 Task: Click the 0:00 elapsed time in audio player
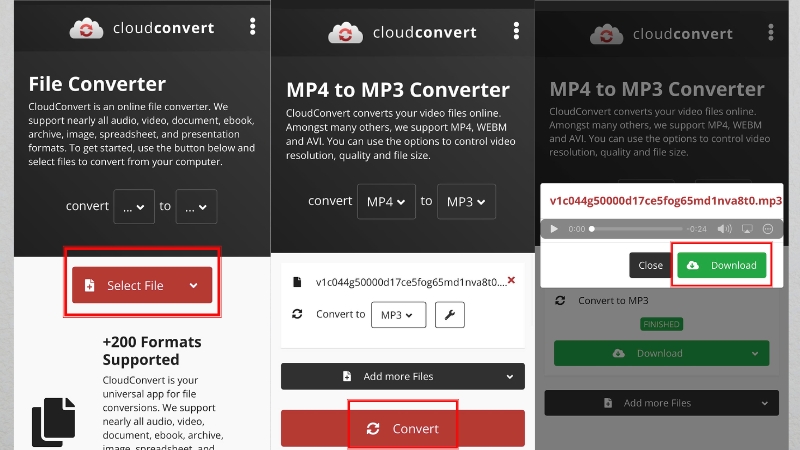[x=577, y=229]
